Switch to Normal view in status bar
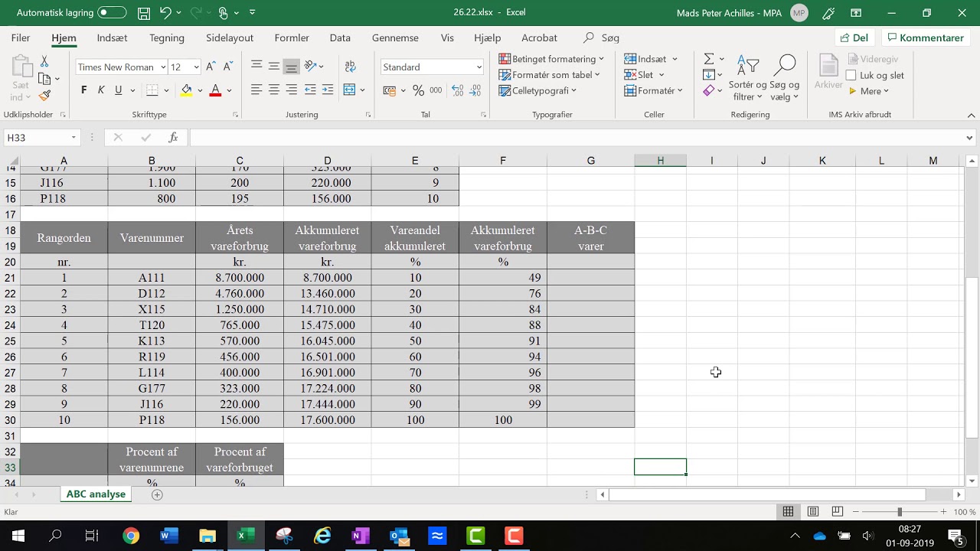 pos(788,511)
